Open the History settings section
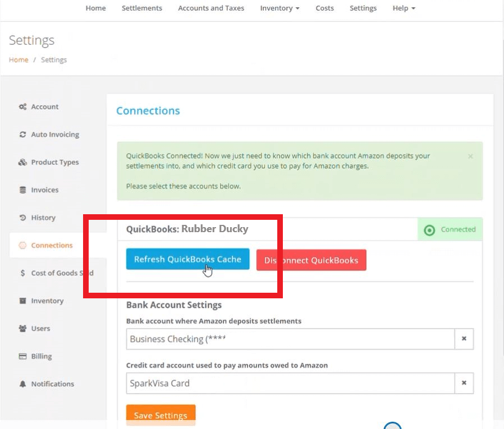504x429 pixels. (x=43, y=218)
